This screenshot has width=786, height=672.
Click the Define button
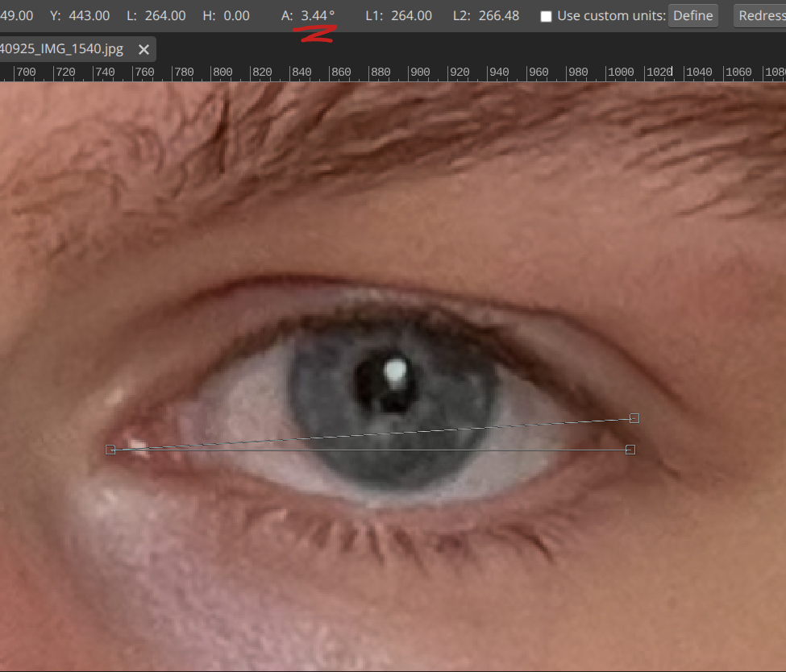click(693, 15)
